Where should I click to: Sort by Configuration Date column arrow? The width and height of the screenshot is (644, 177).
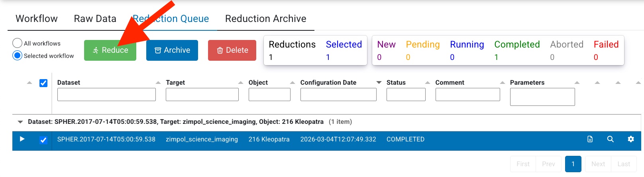point(379,83)
